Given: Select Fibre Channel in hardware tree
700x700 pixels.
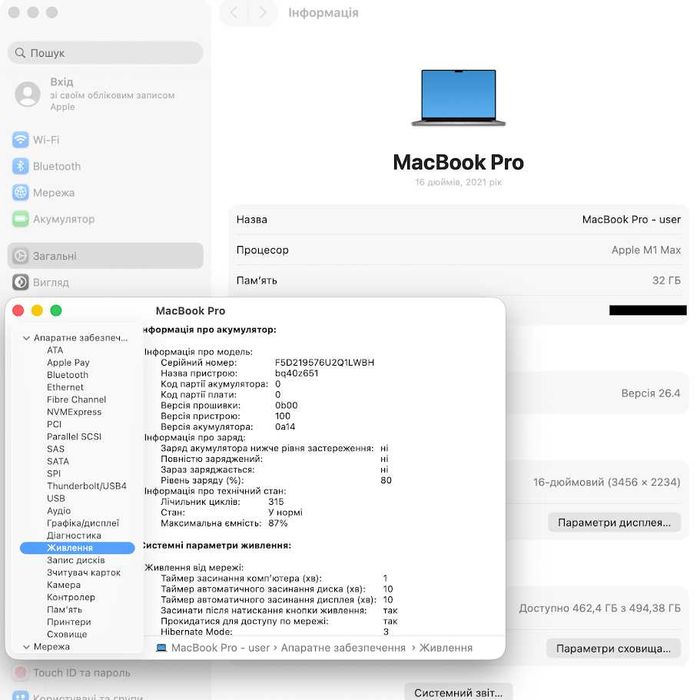Looking at the screenshot, I should (76, 400).
